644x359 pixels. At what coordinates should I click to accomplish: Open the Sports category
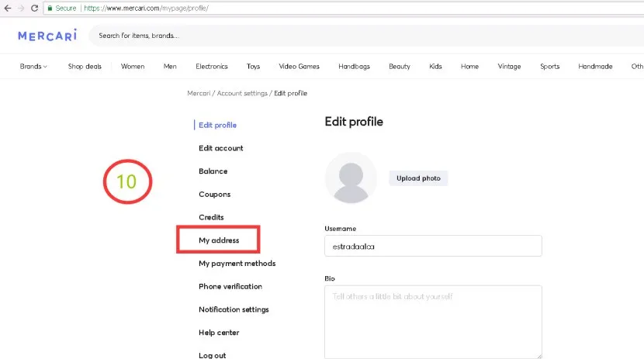tap(550, 67)
